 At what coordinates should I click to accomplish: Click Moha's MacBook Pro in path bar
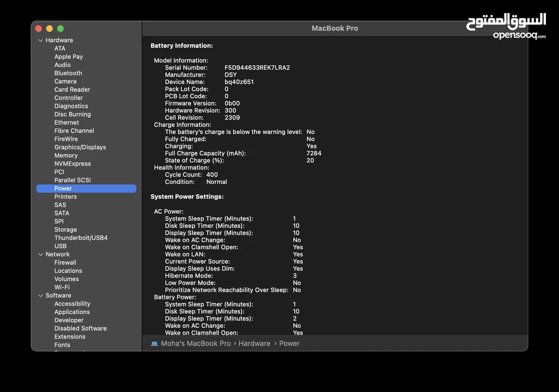(196, 344)
